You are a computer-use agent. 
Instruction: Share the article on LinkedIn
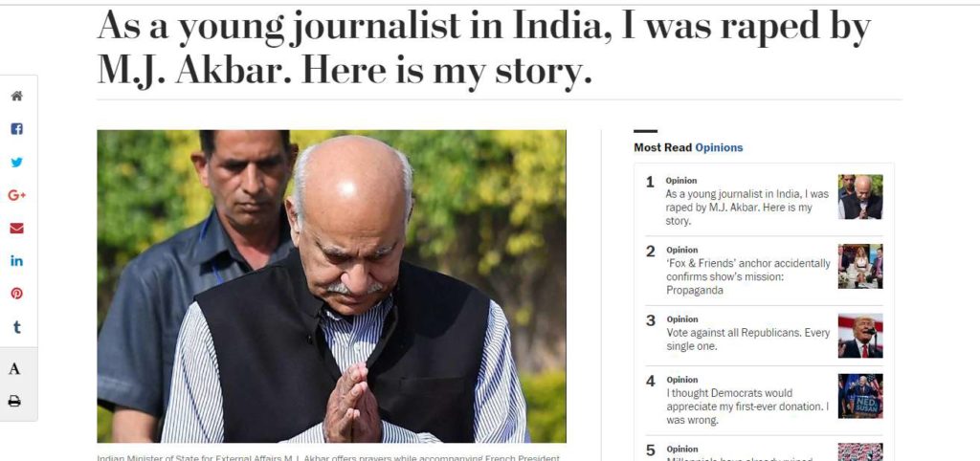point(17,261)
